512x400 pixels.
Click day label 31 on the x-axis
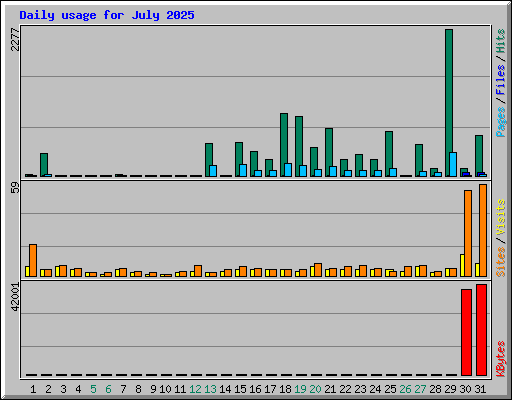[480, 389]
